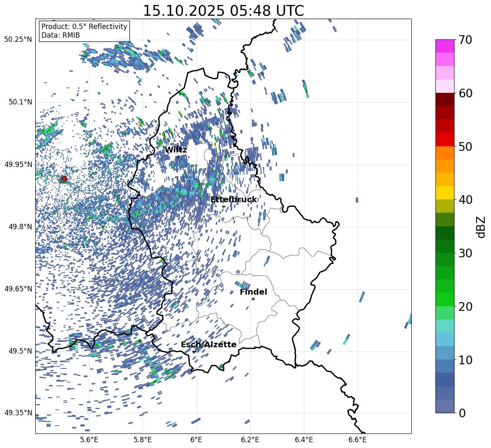Click the 50.1°N latitude label
491x448 pixels.
[x=20, y=102]
